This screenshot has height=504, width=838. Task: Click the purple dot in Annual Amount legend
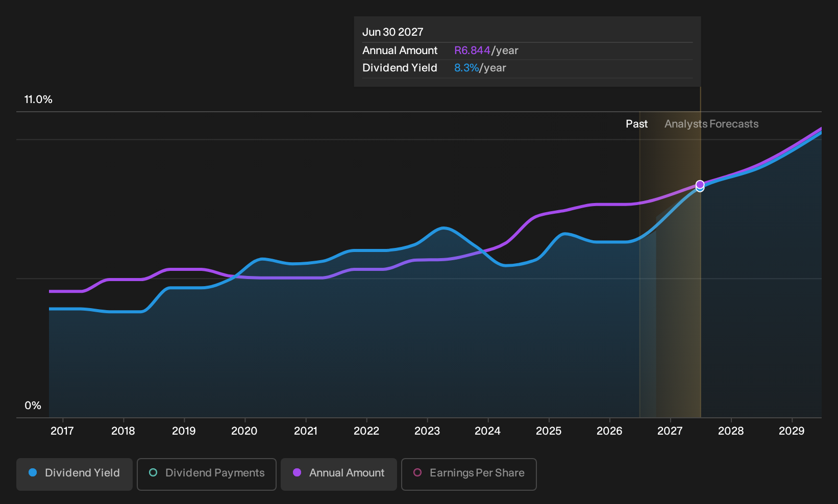(297, 472)
